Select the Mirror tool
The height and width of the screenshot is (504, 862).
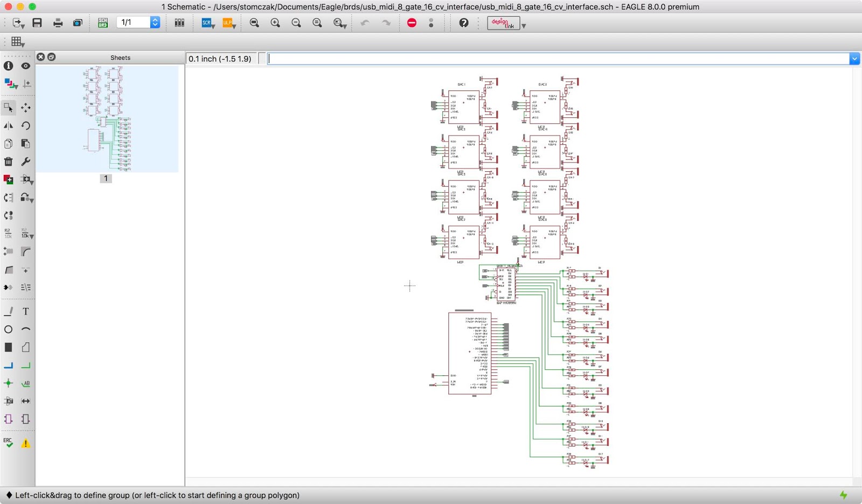pyautogui.click(x=8, y=125)
